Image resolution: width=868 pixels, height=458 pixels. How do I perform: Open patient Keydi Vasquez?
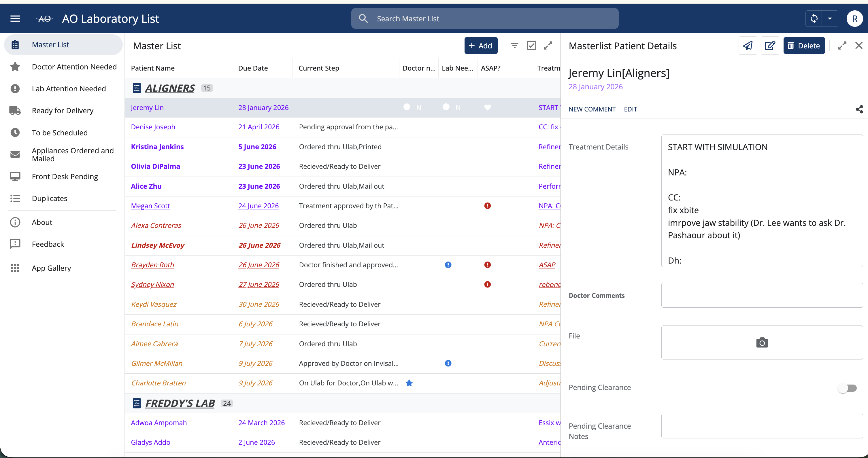pyautogui.click(x=154, y=304)
